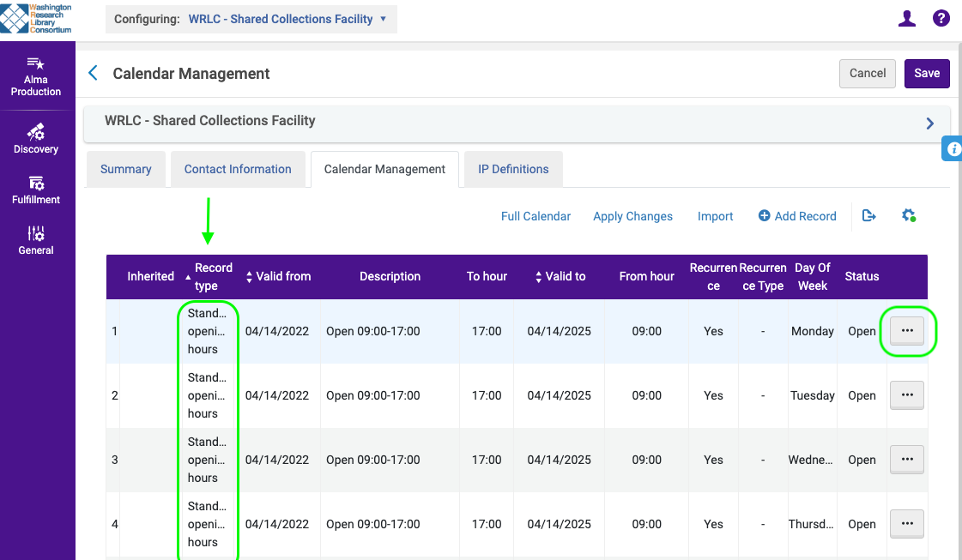Click the Status column header
This screenshot has height=560, width=962.
click(862, 277)
